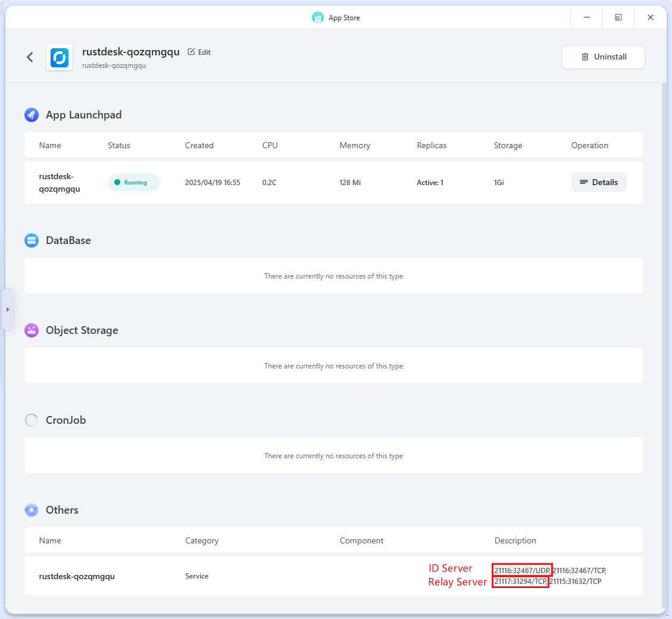Click the 21117:31294/TCP port entry
The image size is (672, 619).
(520, 581)
